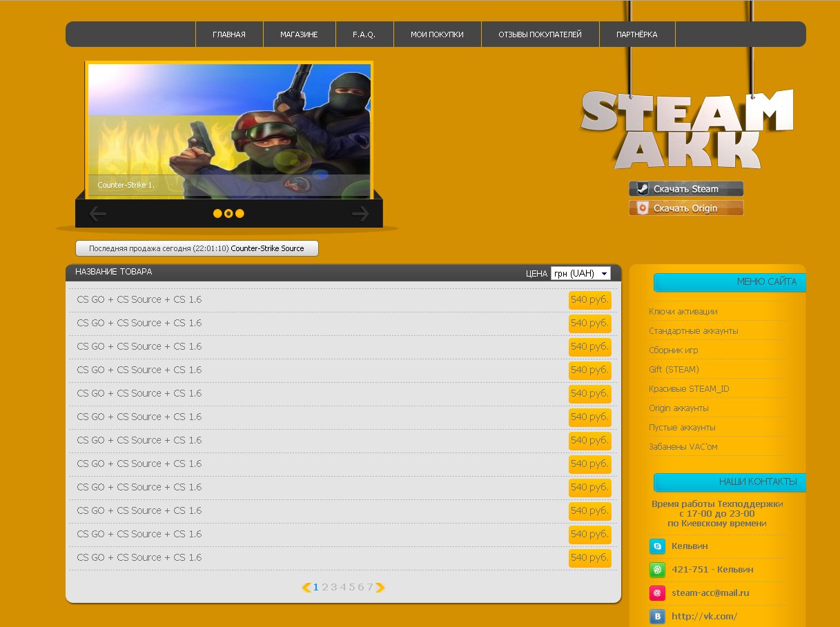Go to page 4 of the product list

343,588
